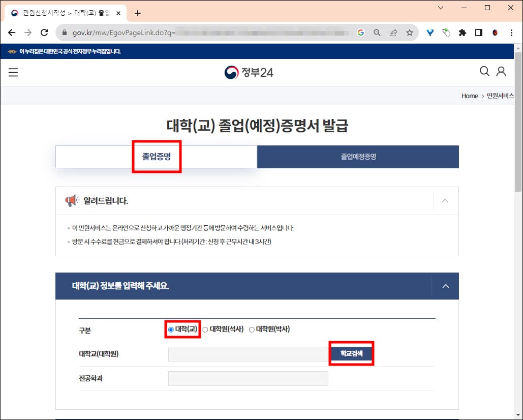Open the browser extensions puzzle icon

click(462, 32)
